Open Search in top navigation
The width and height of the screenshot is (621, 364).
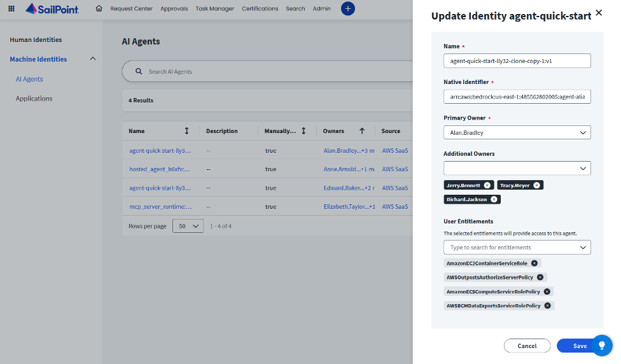[295, 8]
